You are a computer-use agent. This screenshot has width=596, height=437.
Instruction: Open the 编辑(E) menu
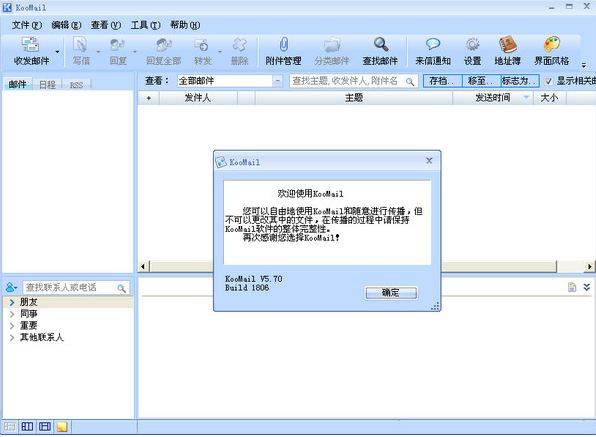(66, 25)
